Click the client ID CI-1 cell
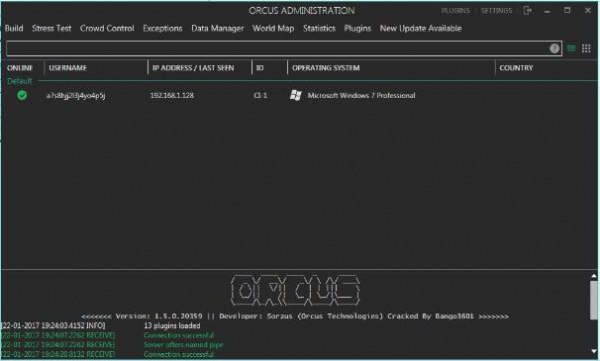Viewport: 600px width, 361px height. [x=260, y=95]
